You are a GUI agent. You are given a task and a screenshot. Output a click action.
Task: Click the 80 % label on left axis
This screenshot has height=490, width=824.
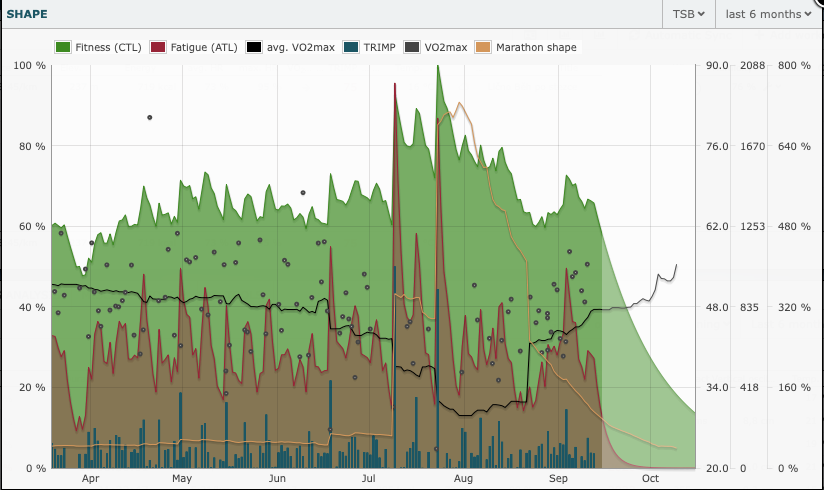click(x=32, y=146)
